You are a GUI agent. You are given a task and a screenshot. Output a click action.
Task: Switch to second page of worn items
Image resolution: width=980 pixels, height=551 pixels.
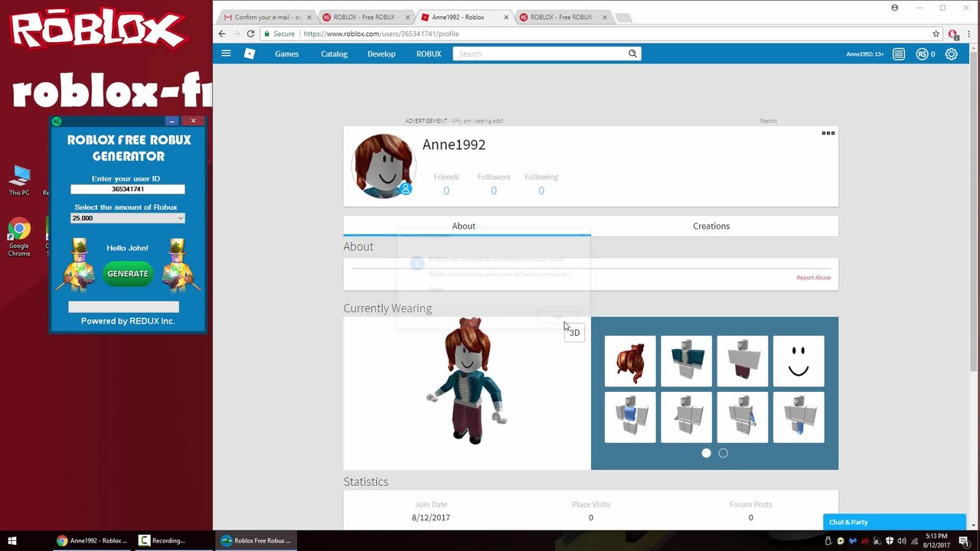[723, 453]
